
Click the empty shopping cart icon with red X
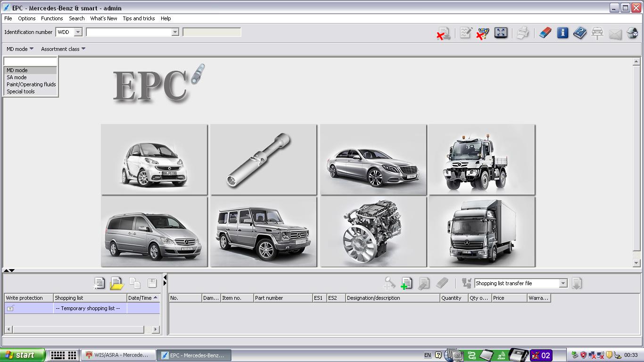(483, 33)
